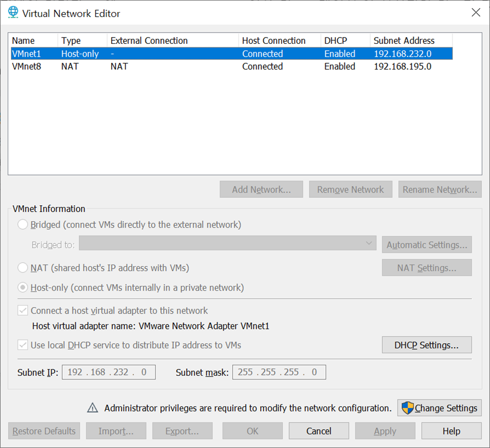The width and height of the screenshot is (490, 448).
Task: Close the Virtual Network Editor window
Action: pos(476,13)
